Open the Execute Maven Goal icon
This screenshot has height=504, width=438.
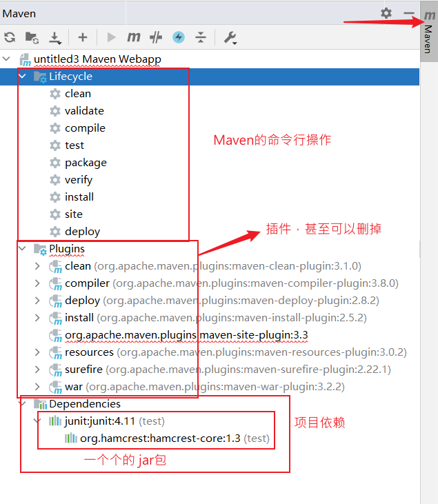(x=134, y=37)
